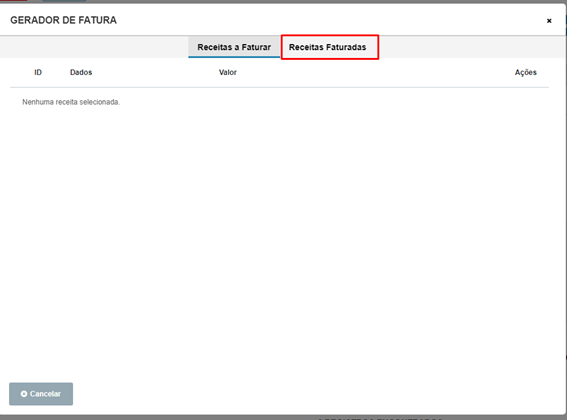Click the ID column header
The width and height of the screenshot is (567, 420).
click(38, 72)
